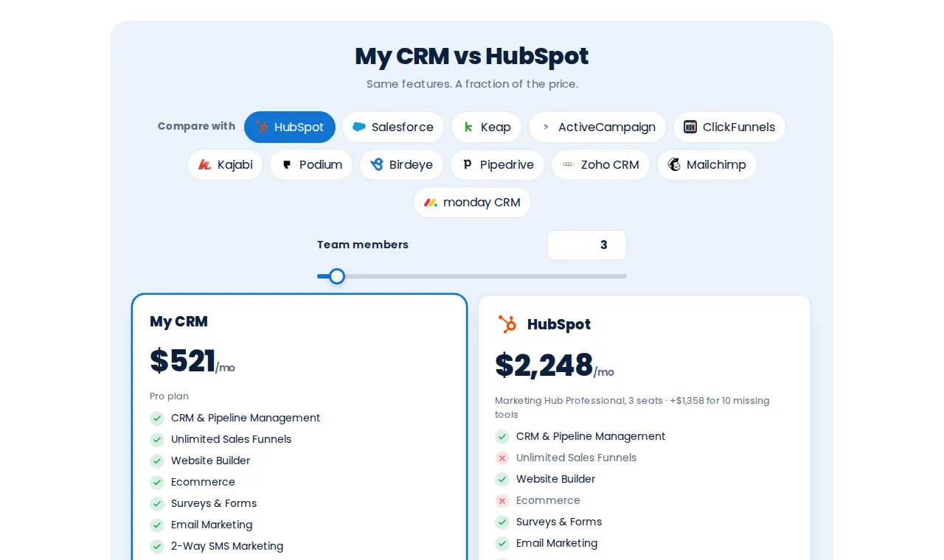Click the "Team members" label
The height and width of the screenshot is (560, 944).
[x=363, y=245]
